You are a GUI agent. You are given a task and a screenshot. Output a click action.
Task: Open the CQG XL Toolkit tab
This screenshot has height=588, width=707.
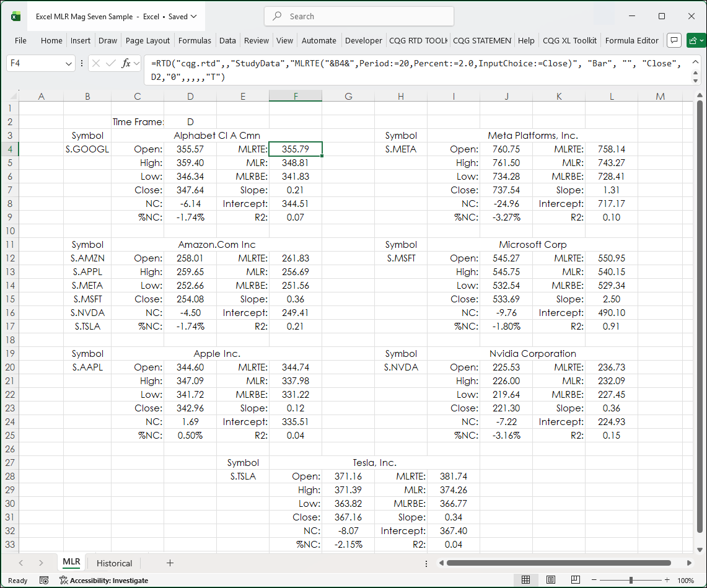(569, 40)
